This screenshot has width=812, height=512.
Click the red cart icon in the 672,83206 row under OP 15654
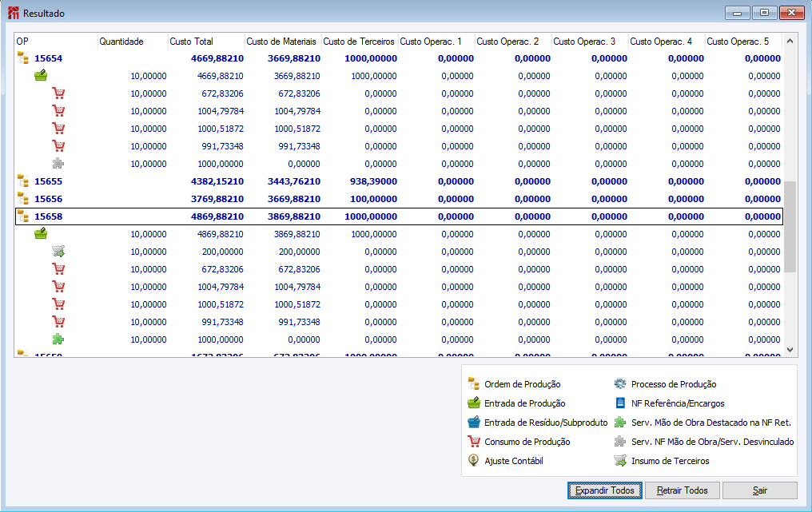pos(58,93)
